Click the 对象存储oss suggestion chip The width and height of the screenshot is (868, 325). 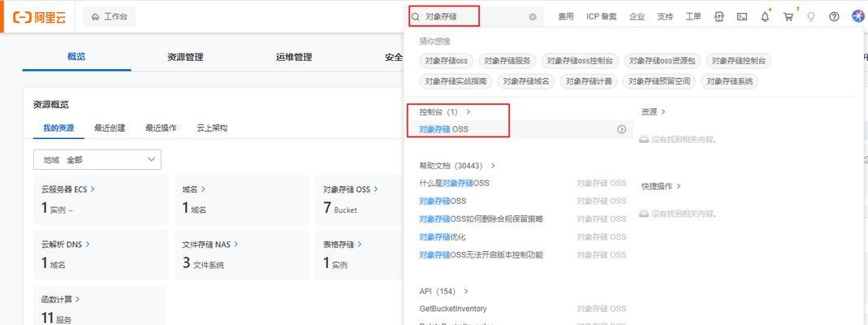pos(446,61)
